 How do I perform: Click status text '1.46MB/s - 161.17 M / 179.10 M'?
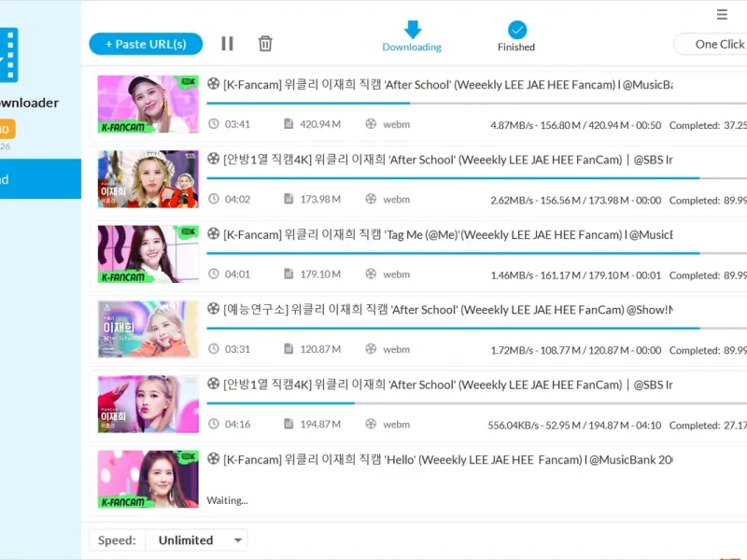(559, 275)
